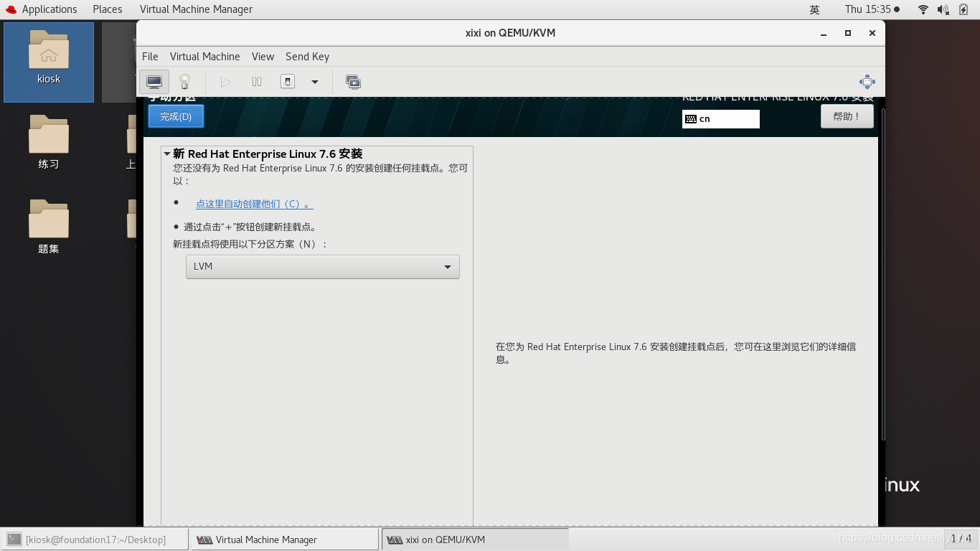Switch to the kiosk desktop terminal taskbar entry
Viewport: 980px width, 551px height.
point(93,539)
